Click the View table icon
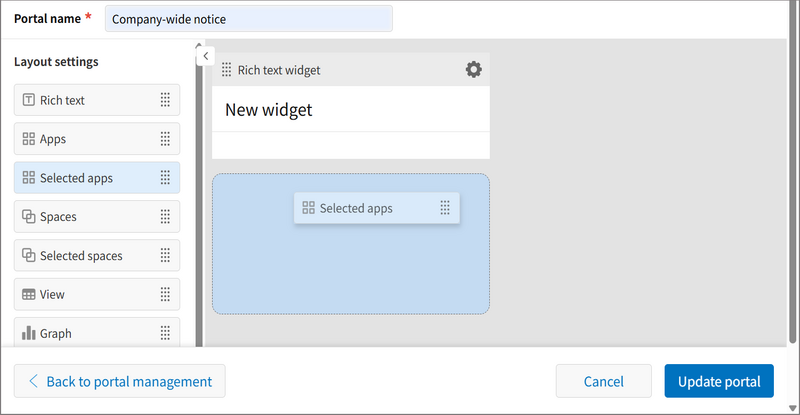The height and width of the screenshot is (415, 800). [28, 295]
